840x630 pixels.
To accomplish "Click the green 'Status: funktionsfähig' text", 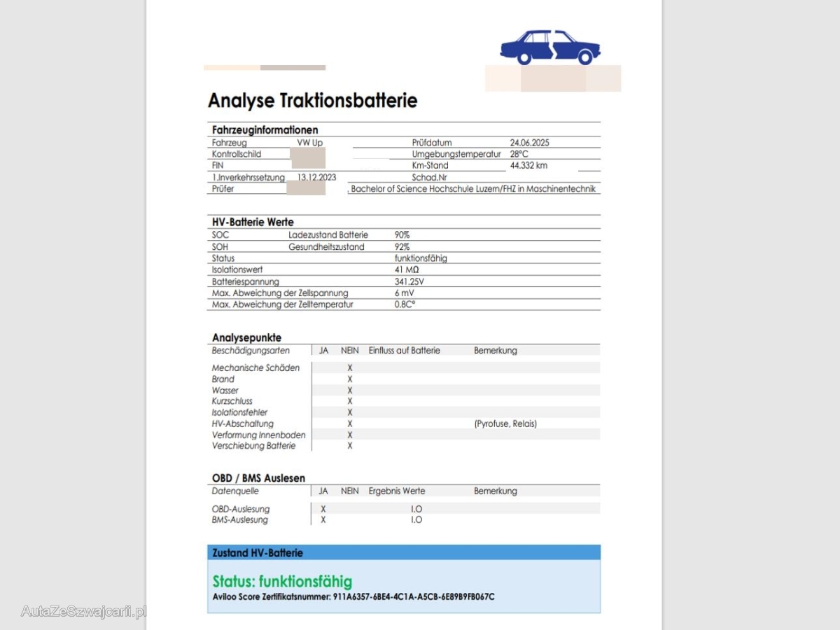I will point(282,582).
